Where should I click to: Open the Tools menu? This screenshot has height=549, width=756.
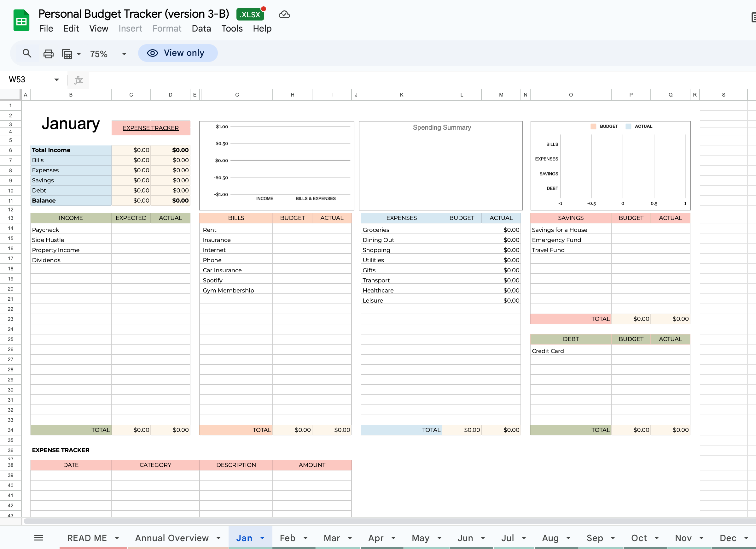point(232,29)
